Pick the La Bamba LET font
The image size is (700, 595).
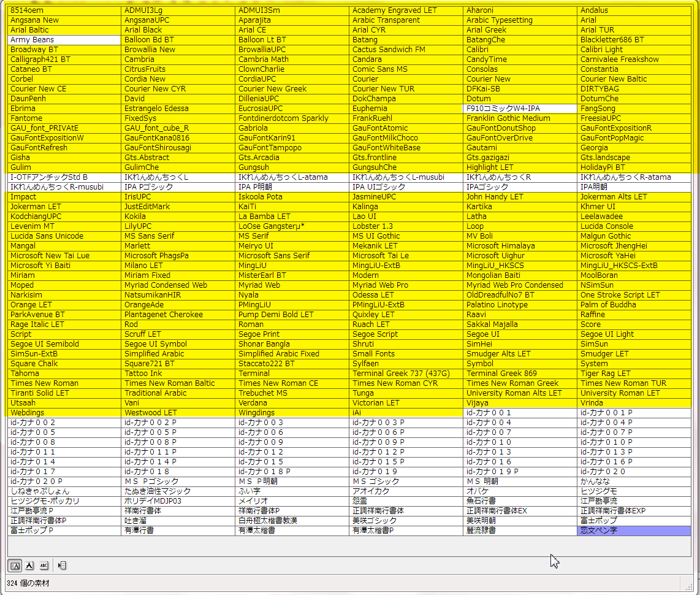click(x=292, y=217)
